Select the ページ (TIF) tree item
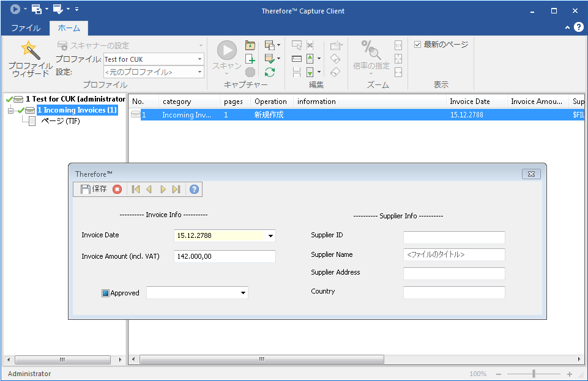This screenshot has height=381, width=588. point(61,121)
